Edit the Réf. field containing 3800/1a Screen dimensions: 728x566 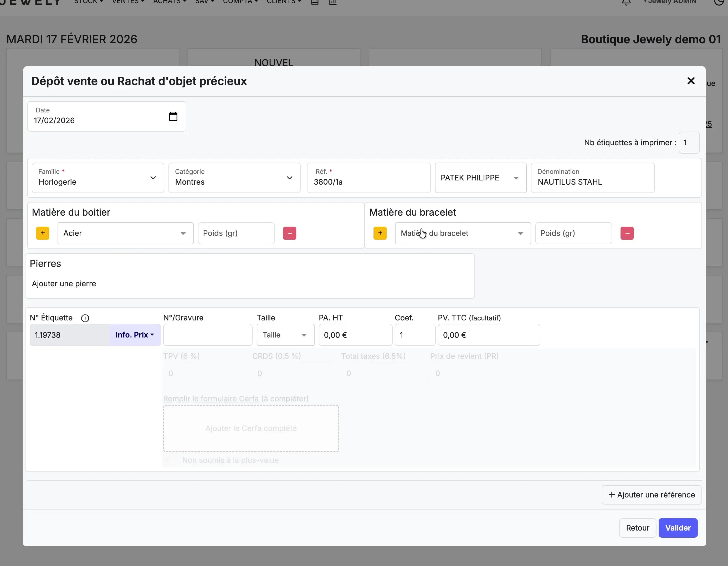tap(369, 178)
